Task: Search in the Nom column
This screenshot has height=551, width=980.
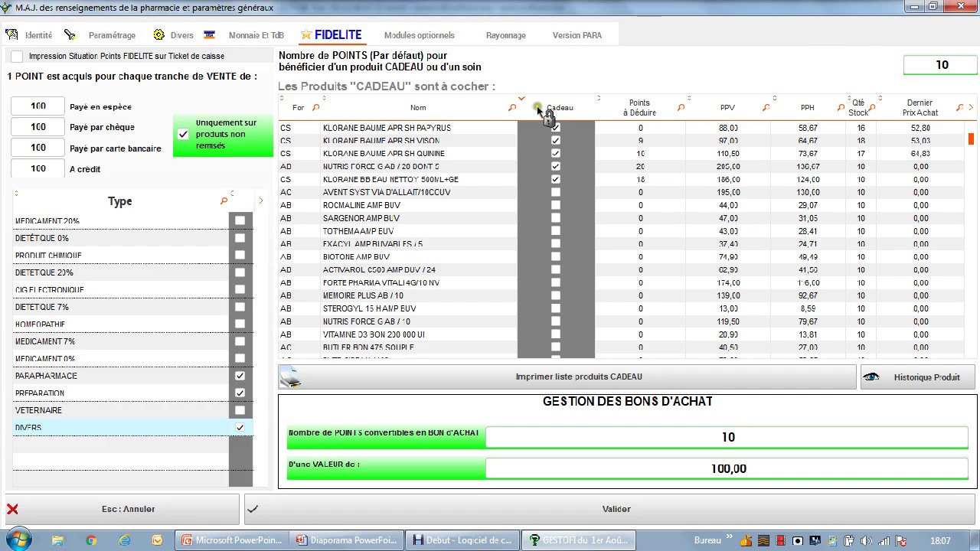Action: pos(512,108)
